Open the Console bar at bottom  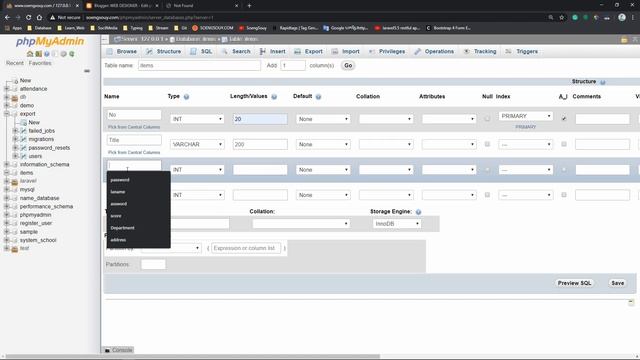point(118,350)
